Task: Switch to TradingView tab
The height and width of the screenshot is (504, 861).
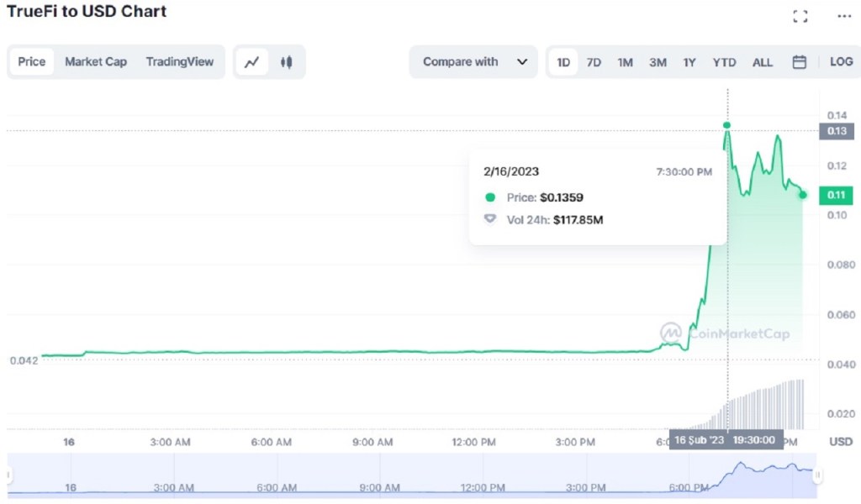Action: click(180, 61)
